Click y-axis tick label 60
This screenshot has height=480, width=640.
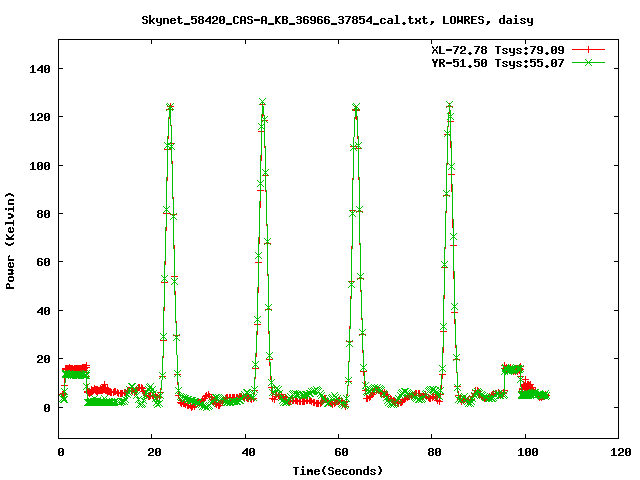click(x=44, y=262)
